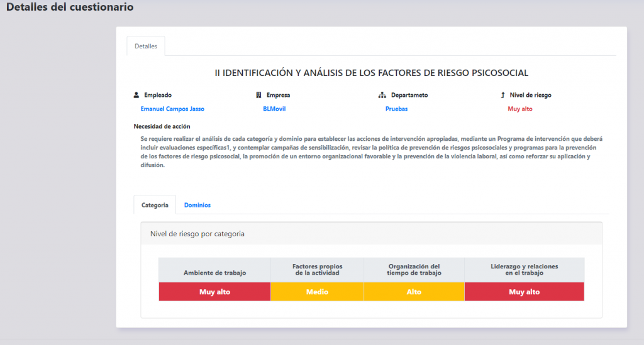Switch to the Dominios tab

click(x=197, y=205)
